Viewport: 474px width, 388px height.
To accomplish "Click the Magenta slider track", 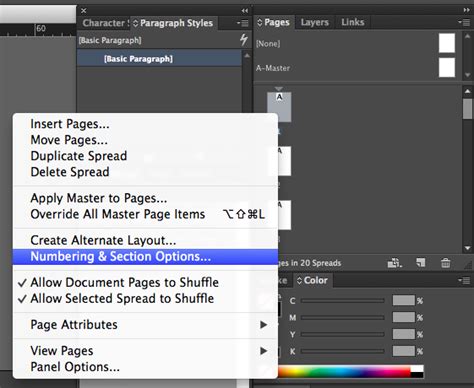I will point(343,318).
